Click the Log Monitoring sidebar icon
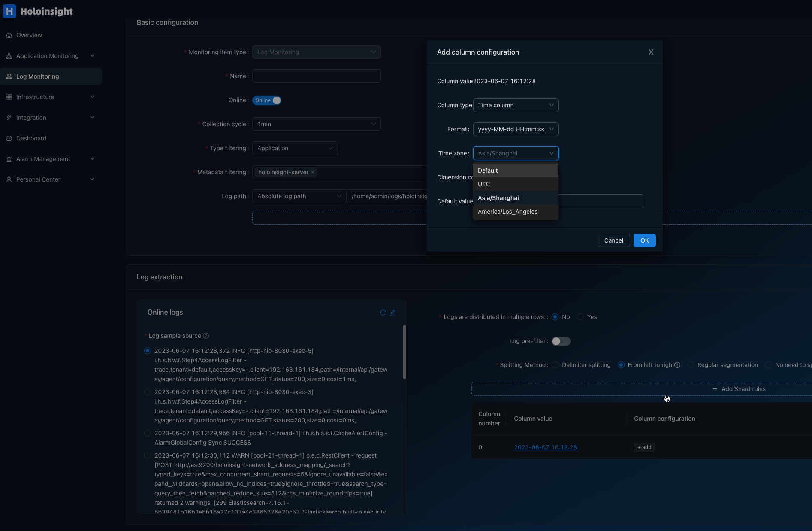 [9, 76]
